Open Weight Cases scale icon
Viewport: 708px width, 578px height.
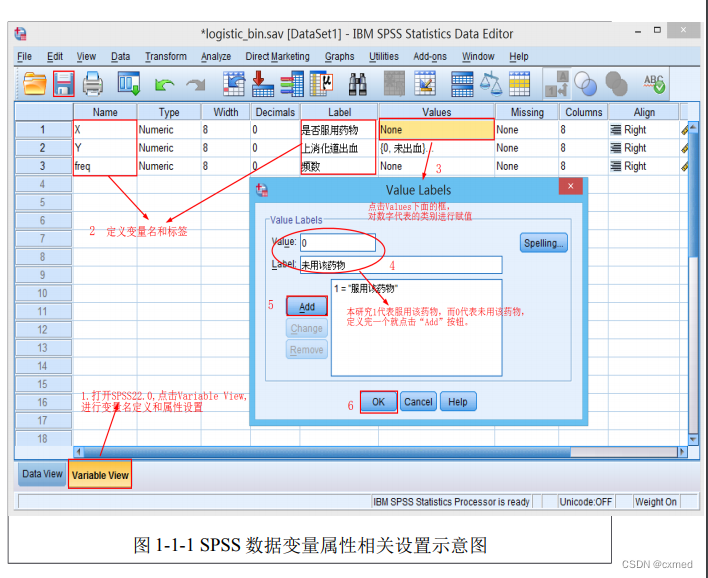[491, 84]
